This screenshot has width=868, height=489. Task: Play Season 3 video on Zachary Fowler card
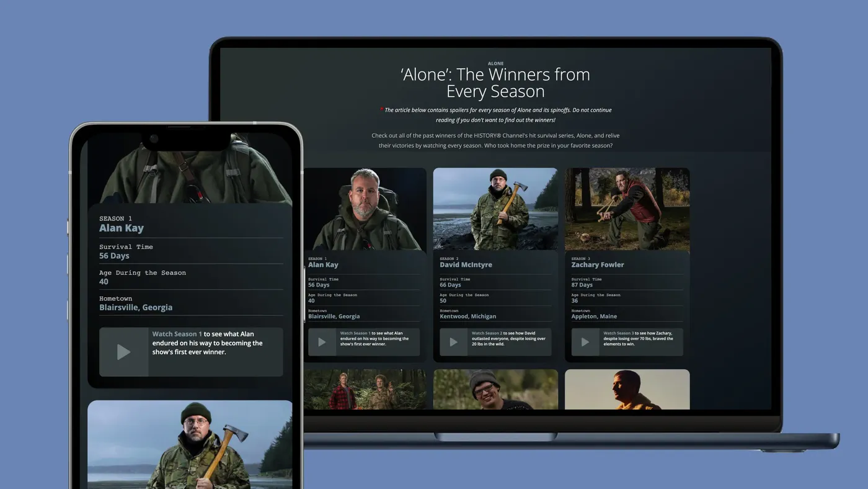(x=585, y=342)
